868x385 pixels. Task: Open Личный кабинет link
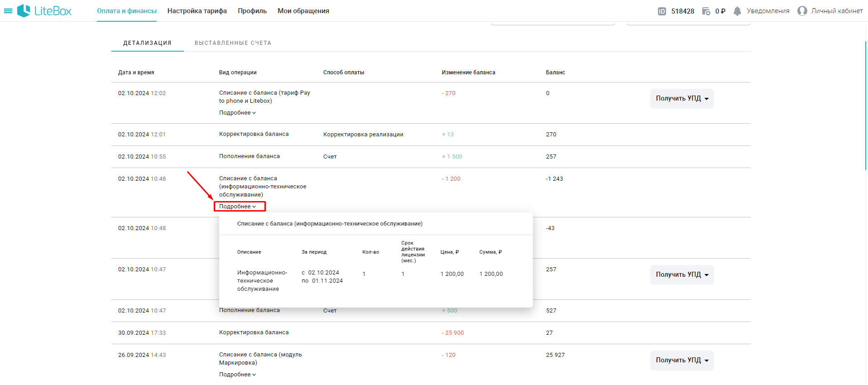point(837,11)
